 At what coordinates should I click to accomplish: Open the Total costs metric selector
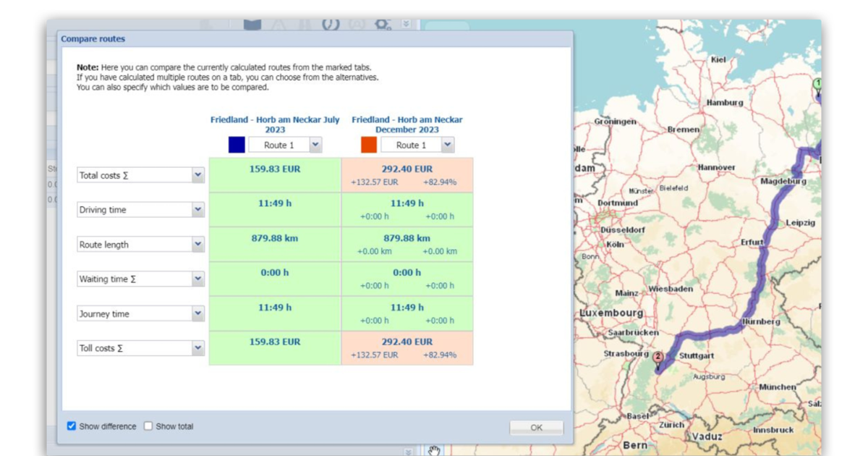pyautogui.click(x=198, y=174)
